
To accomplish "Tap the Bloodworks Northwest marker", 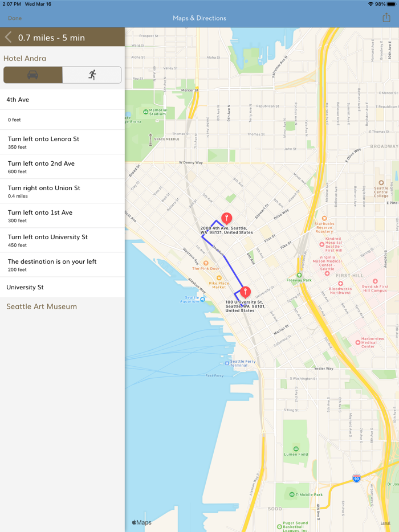I will click(340, 284).
